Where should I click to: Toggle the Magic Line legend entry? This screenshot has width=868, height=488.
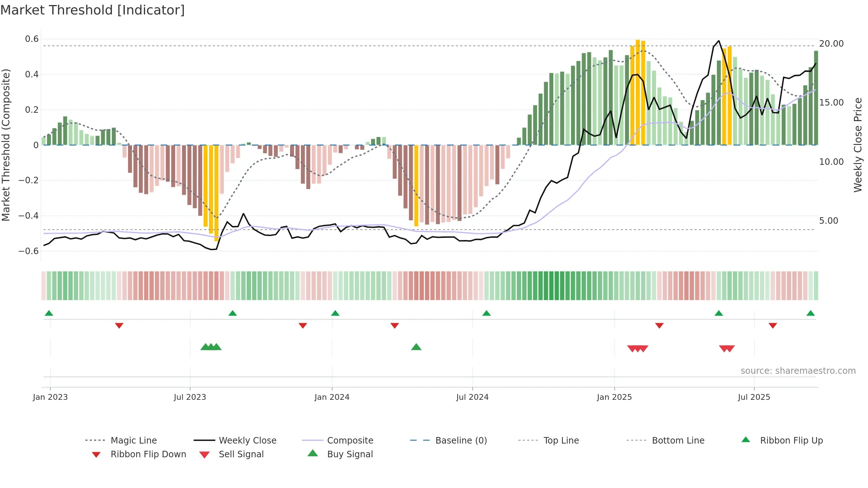[121, 440]
